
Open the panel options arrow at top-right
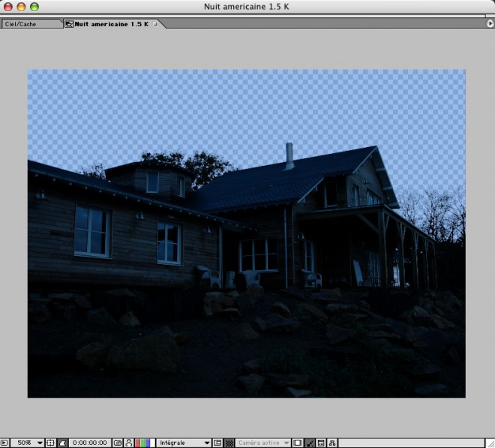[x=490, y=24]
